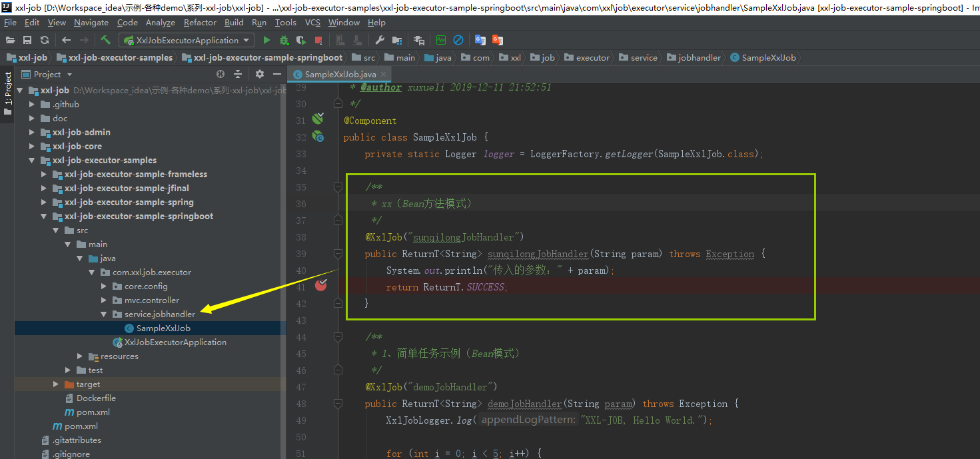The height and width of the screenshot is (459, 980).
Task: Close the SampleXxlJob.java tab
Action: click(383, 74)
